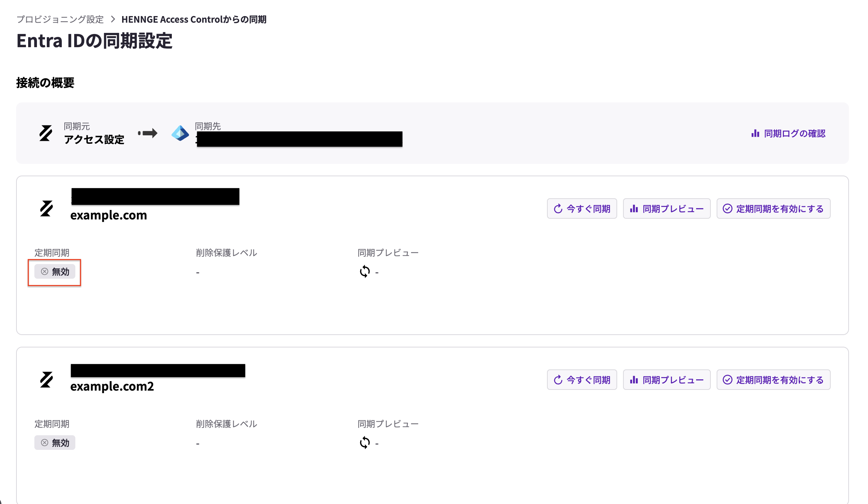Click the HENNGE Access Controlからの同期 breadcrumb

coord(194,19)
